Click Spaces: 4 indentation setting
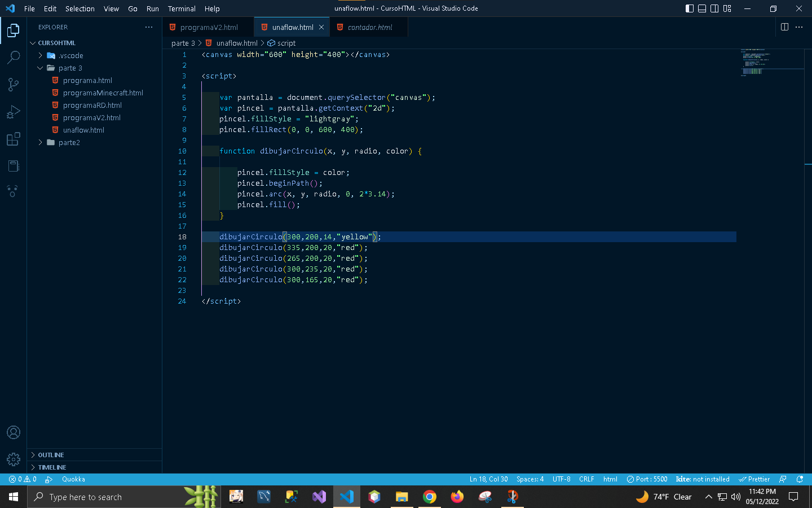Screen dimensions: 812x508 click(x=530, y=479)
